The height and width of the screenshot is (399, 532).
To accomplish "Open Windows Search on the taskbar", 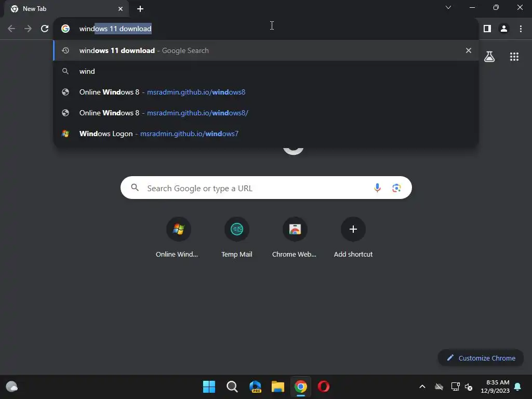I will click(232, 387).
